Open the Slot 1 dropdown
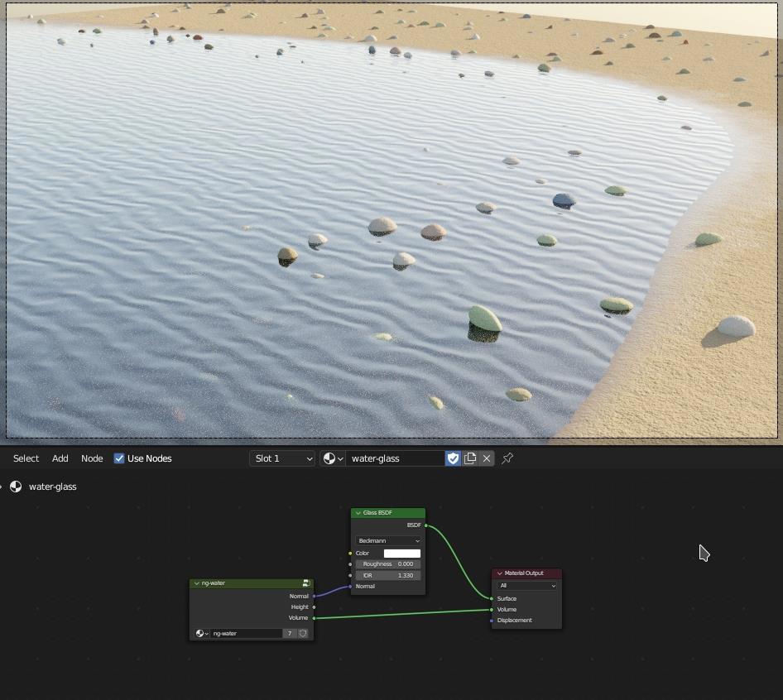Image resolution: width=783 pixels, height=700 pixels. (282, 458)
